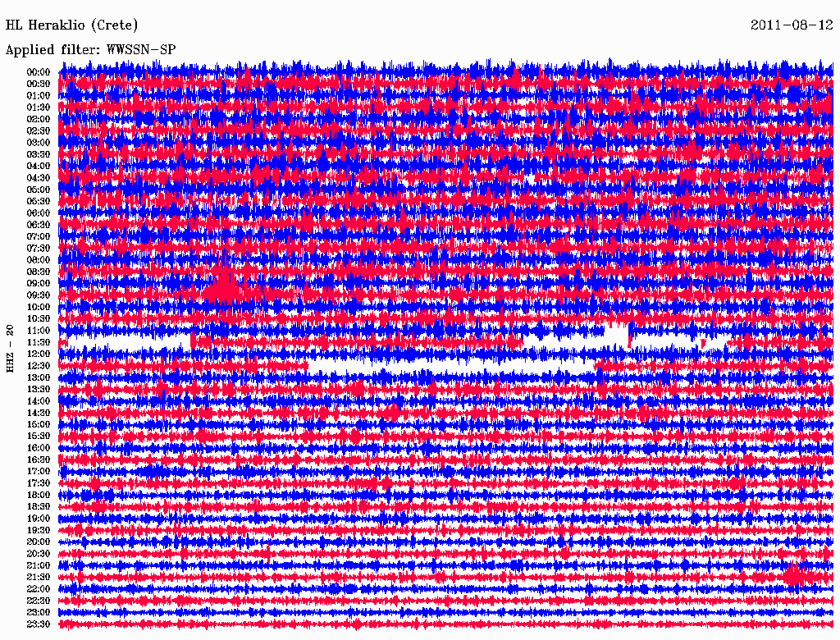
Task: Select the 17:00 time label
Action: [x=39, y=472]
